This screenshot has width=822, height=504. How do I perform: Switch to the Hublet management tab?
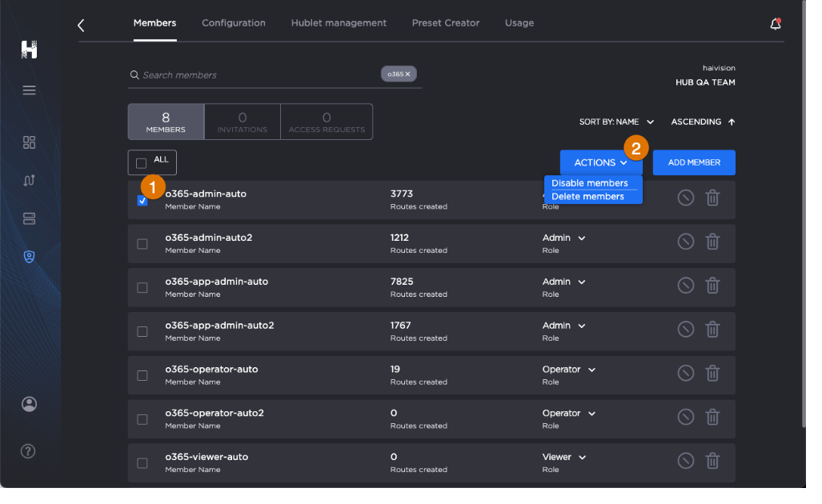pos(339,23)
